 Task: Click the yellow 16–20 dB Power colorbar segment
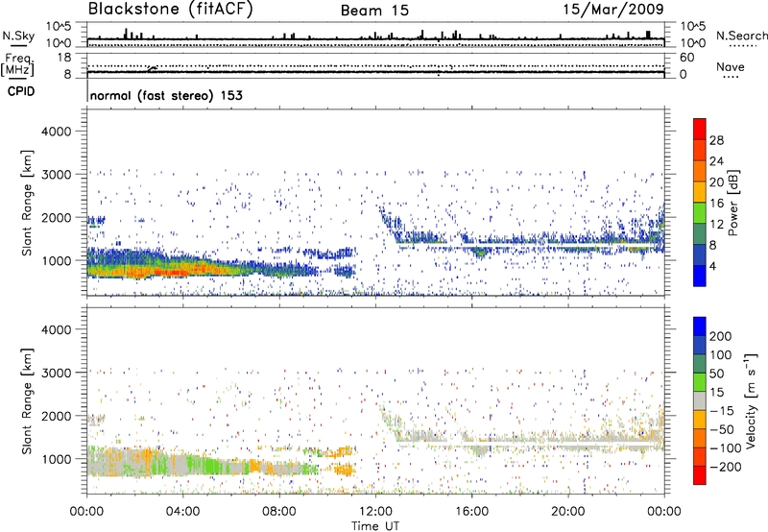pos(700,191)
